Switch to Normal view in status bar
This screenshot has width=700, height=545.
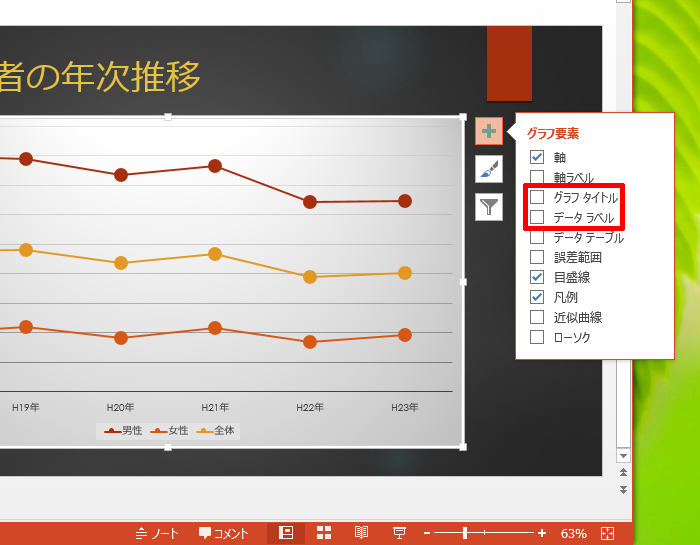286,533
